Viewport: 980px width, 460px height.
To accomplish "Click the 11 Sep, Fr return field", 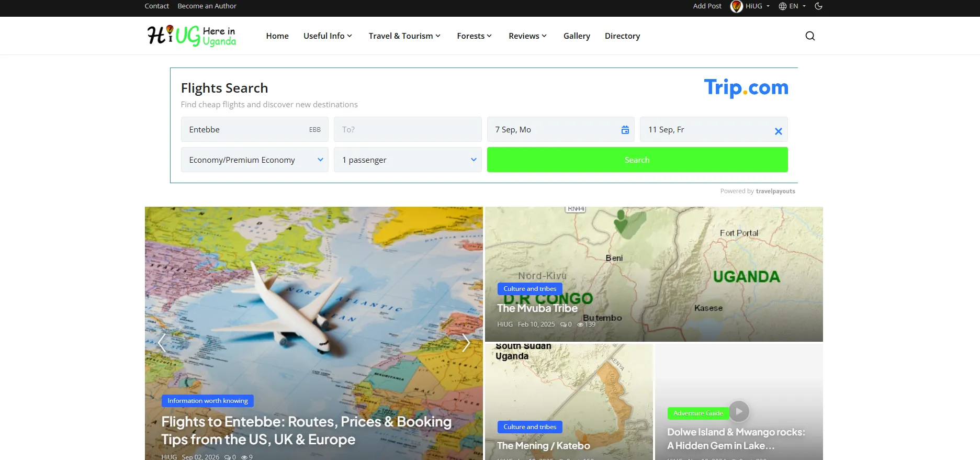I will tap(714, 129).
